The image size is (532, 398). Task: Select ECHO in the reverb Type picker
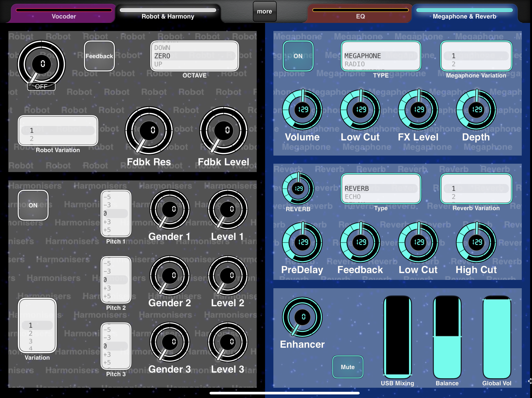pyautogui.click(x=353, y=197)
